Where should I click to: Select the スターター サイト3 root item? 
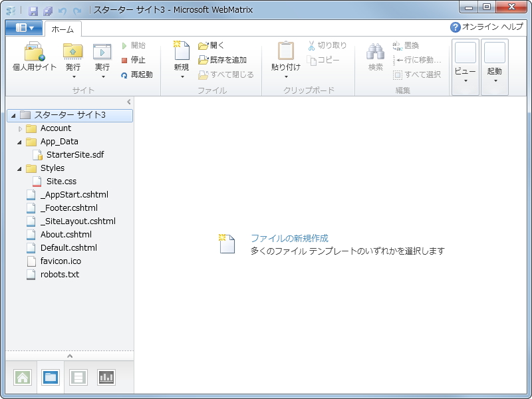(x=70, y=115)
